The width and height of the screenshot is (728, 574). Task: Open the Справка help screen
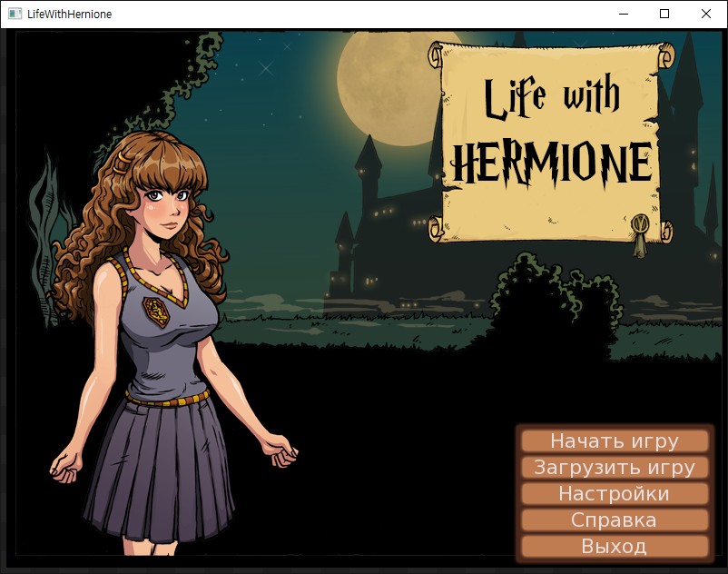click(x=615, y=520)
